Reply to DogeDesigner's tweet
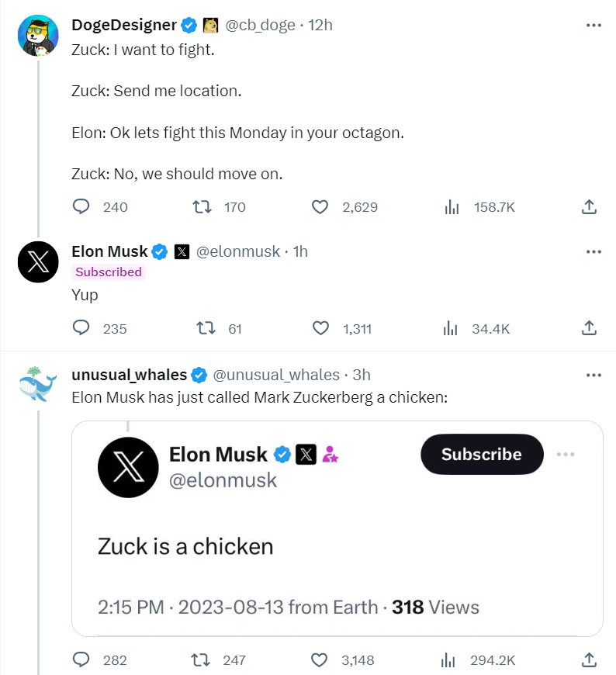The image size is (616, 675). click(x=82, y=207)
